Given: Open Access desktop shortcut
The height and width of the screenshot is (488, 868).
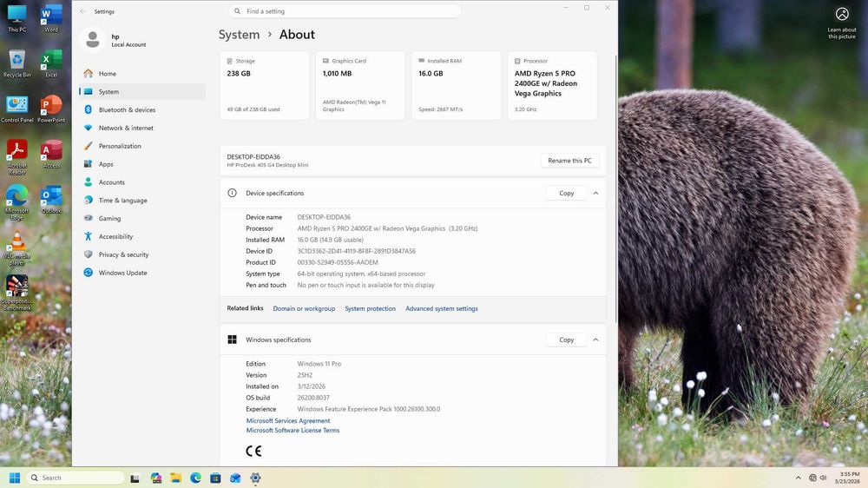Looking at the screenshot, I should (x=51, y=154).
